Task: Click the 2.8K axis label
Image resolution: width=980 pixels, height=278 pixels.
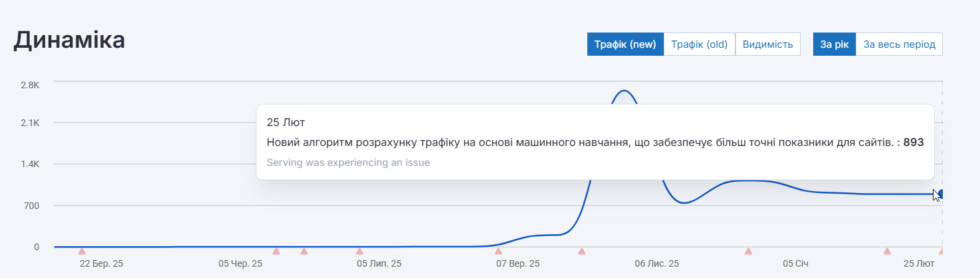Action: pos(30,85)
